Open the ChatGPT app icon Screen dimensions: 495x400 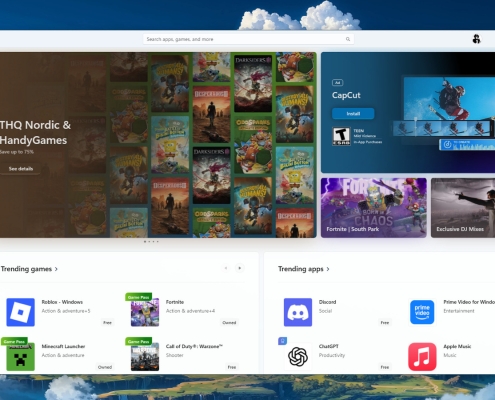[x=298, y=357]
